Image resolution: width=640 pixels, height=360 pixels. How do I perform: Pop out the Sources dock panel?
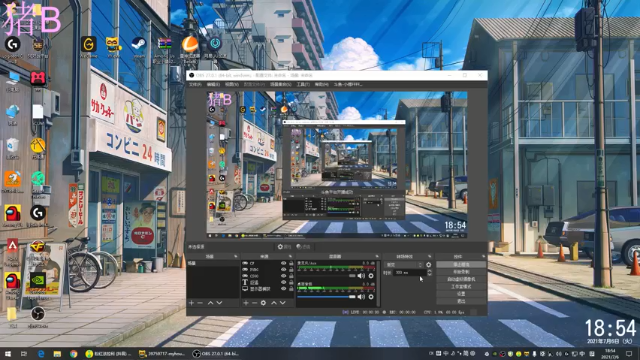tap(290, 256)
